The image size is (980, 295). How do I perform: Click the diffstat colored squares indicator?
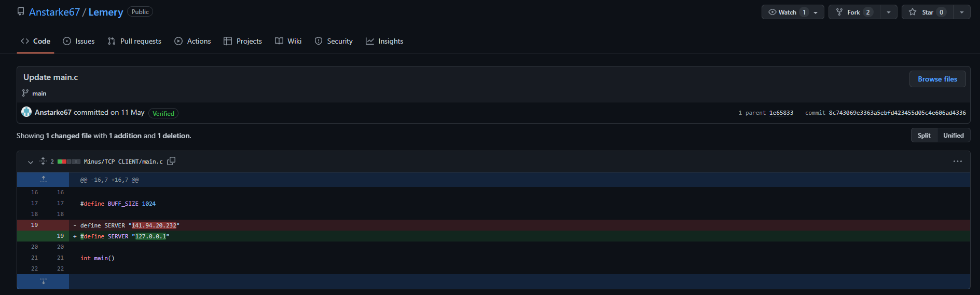coord(68,162)
